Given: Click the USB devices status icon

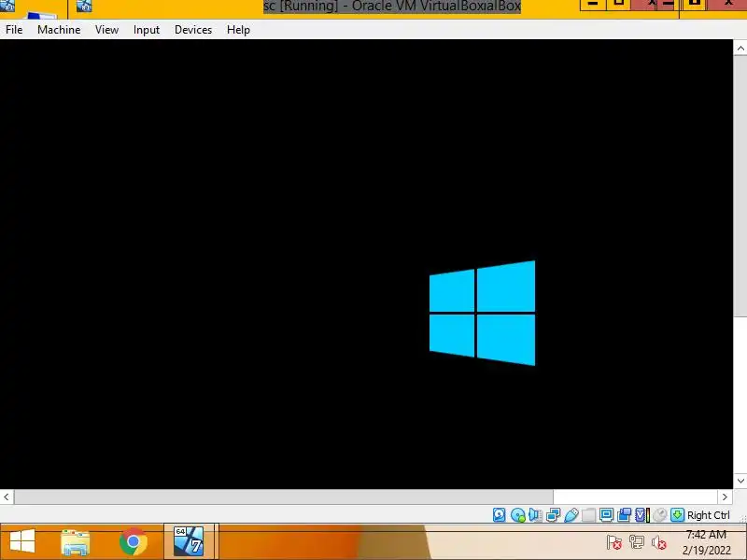Looking at the screenshot, I should pyautogui.click(x=571, y=515).
